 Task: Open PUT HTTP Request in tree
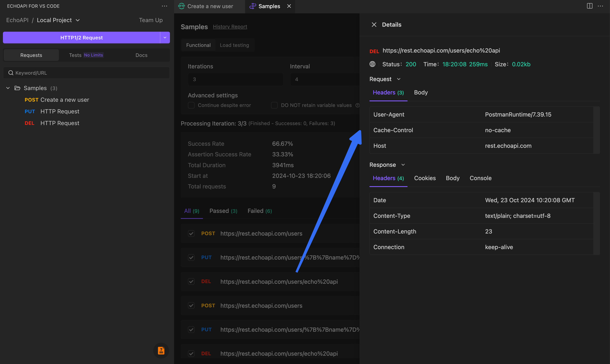coord(52,111)
